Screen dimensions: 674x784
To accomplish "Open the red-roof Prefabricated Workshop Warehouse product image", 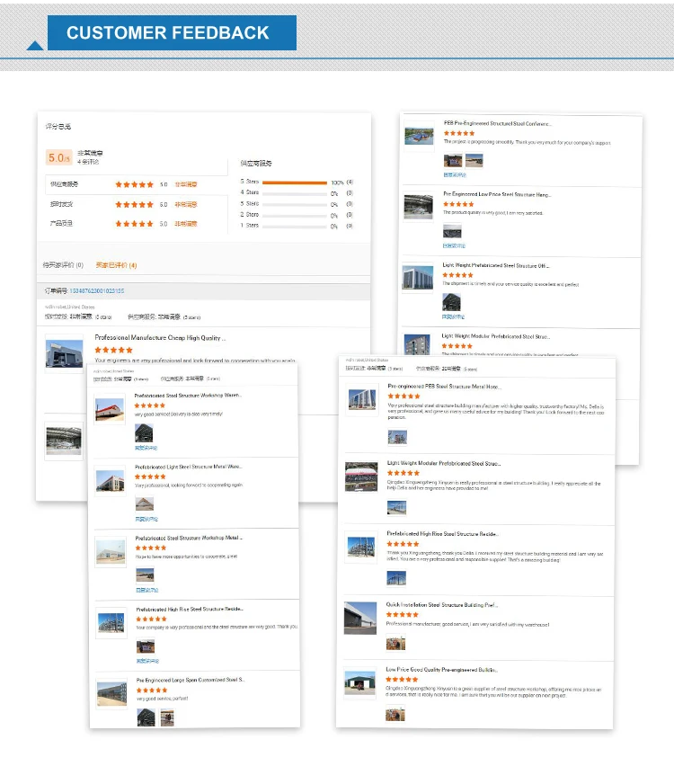I will click(110, 409).
